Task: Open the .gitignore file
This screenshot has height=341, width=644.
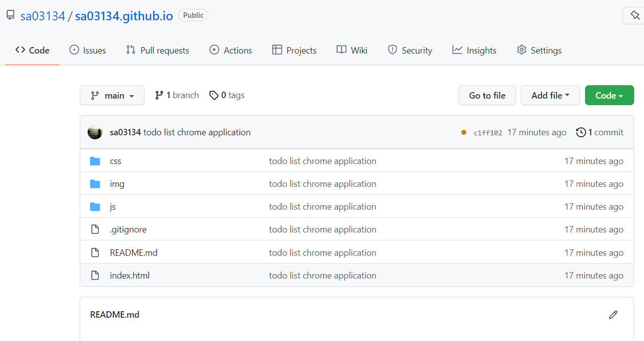Action: 128,229
